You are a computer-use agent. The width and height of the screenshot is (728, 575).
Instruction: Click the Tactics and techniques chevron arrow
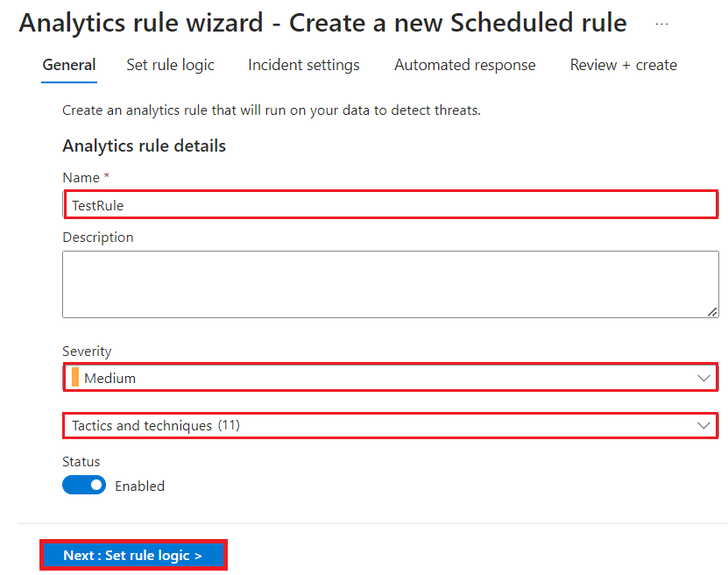point(703,425)
